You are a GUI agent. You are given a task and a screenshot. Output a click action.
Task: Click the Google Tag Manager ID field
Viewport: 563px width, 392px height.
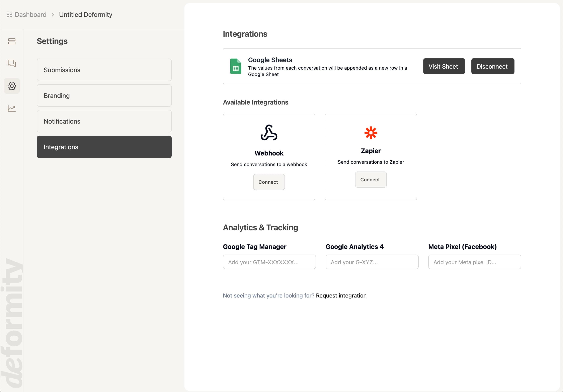pos(269,262)
